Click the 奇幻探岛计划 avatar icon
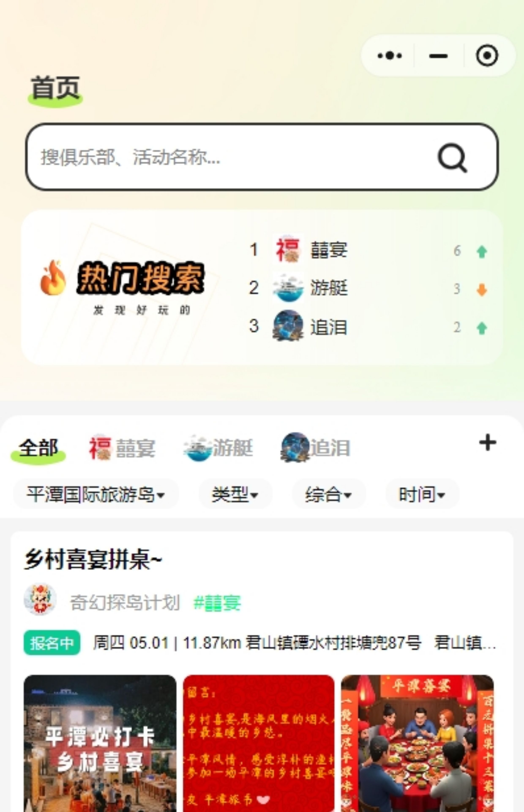This screenshot has height=812, width=524. (40, 599)
